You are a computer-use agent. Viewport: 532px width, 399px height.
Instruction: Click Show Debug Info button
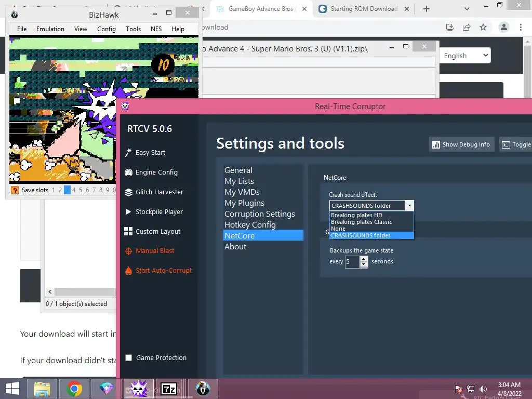tap(461, 144)
